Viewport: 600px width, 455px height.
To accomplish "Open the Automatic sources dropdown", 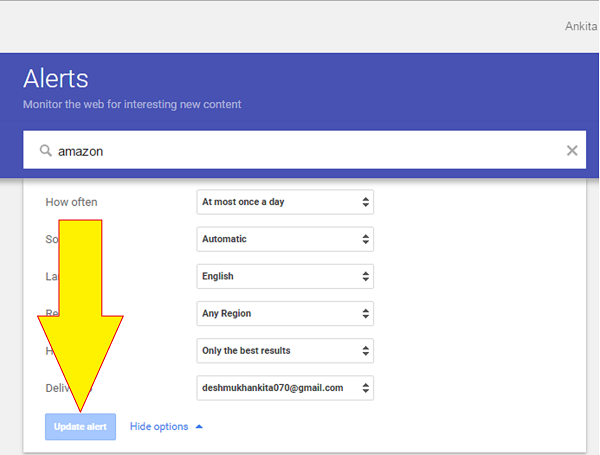I will (x=285, y=239).
